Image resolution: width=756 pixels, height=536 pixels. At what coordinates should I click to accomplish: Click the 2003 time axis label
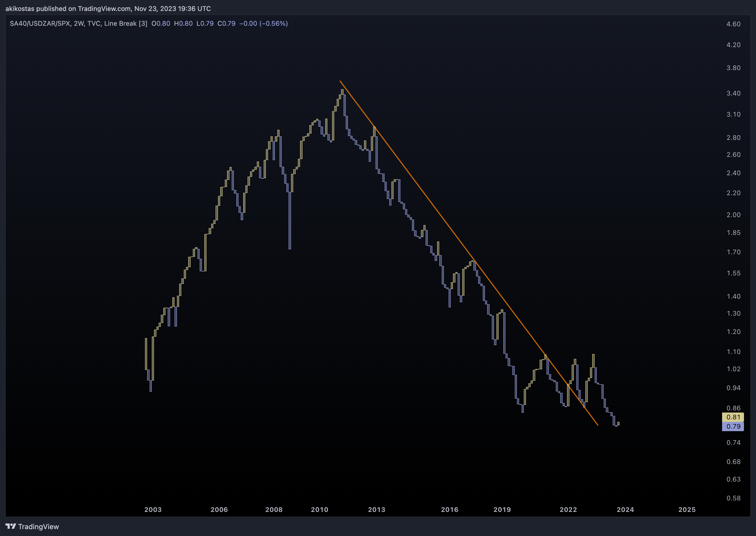pos(153,510)
